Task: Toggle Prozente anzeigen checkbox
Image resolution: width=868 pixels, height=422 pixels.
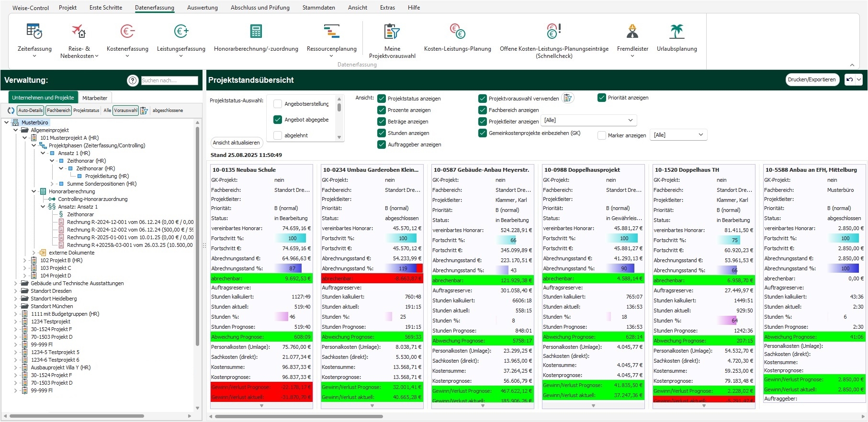Action: 382,110
